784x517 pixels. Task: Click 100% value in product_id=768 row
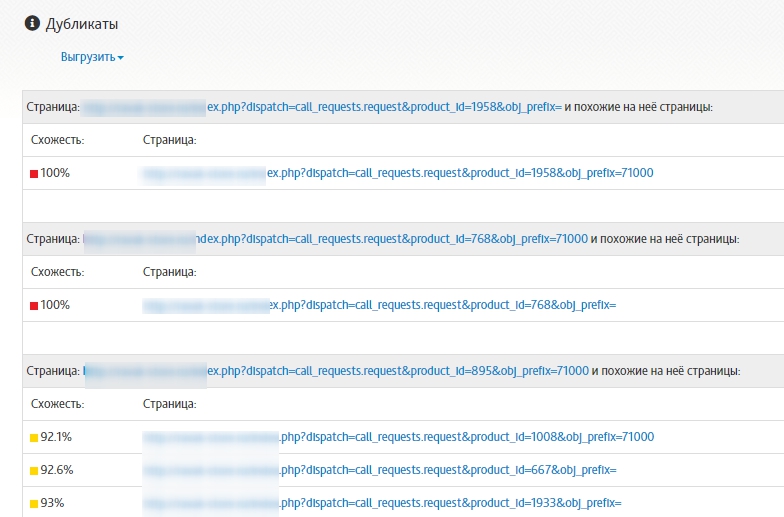55,305
